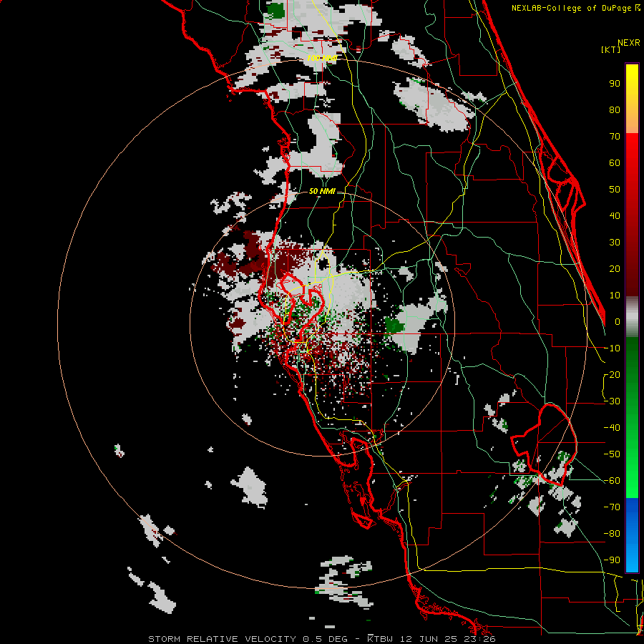Click the 90 value on velocity scale
Viewport: 644px width, 644px height.
coord(615,84)
